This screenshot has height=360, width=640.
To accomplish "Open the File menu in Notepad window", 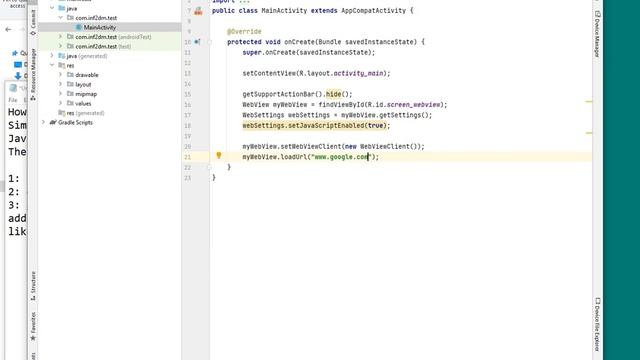I will point(13,100).
